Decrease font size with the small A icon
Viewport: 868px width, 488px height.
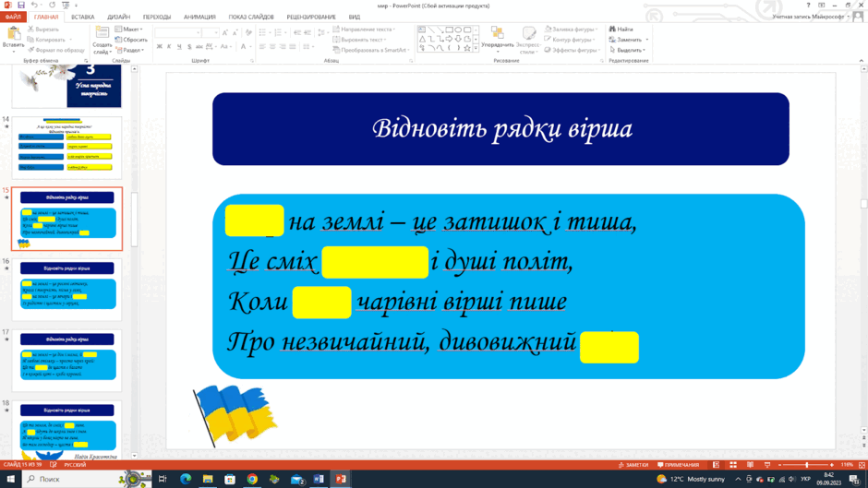tap(235, 33)
